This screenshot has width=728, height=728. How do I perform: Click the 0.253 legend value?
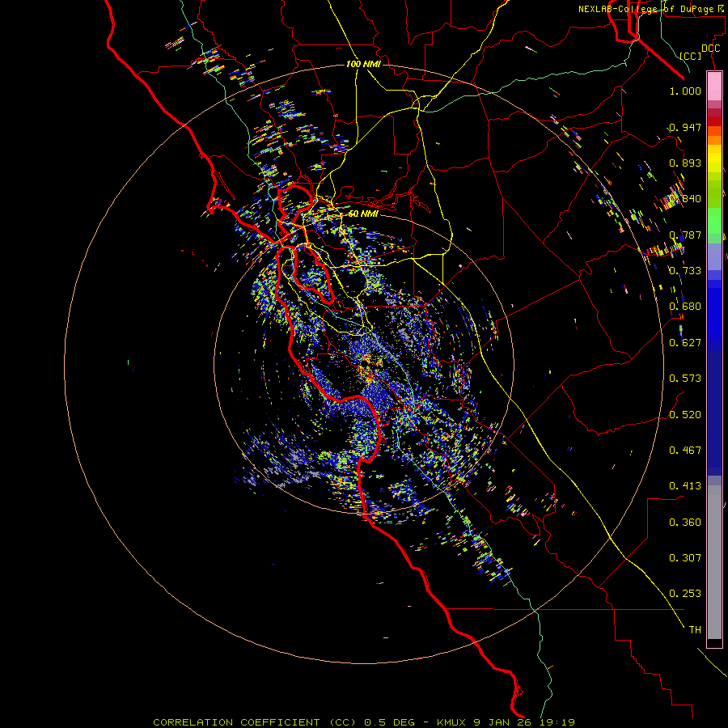pos(685,594)
